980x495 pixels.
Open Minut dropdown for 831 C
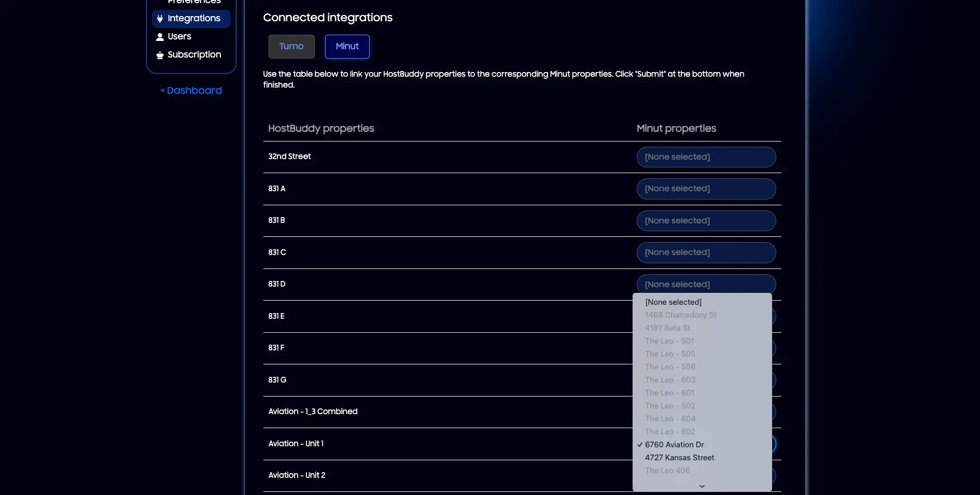pos(706,252)
